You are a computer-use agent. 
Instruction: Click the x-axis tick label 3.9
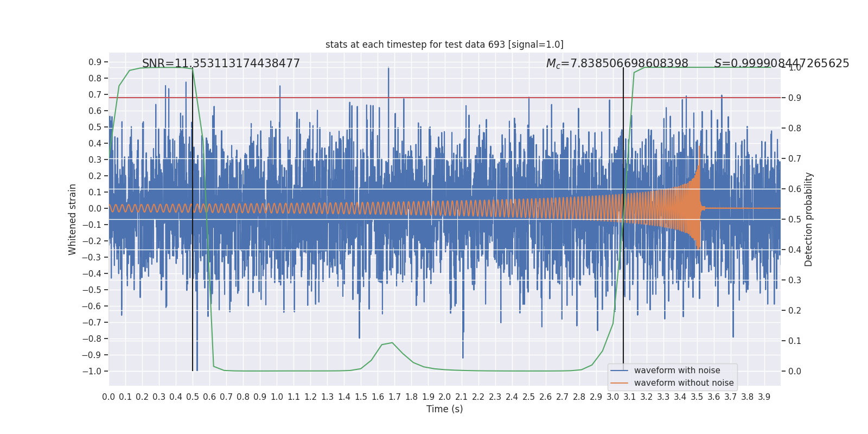(x=764, y=397)
